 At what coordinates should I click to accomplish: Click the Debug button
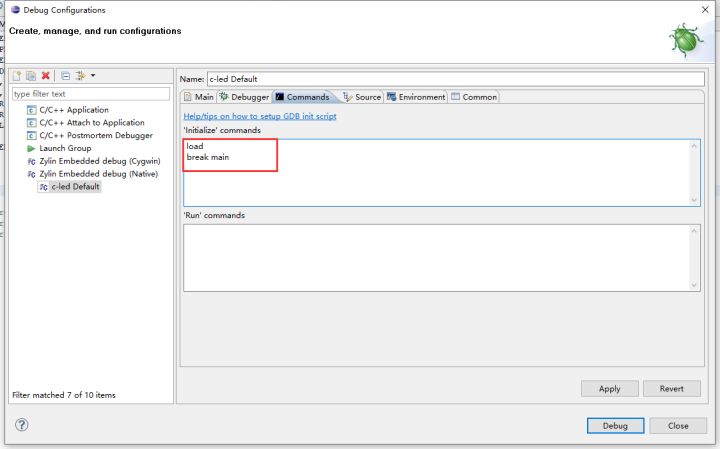click(x=615, y=425)
